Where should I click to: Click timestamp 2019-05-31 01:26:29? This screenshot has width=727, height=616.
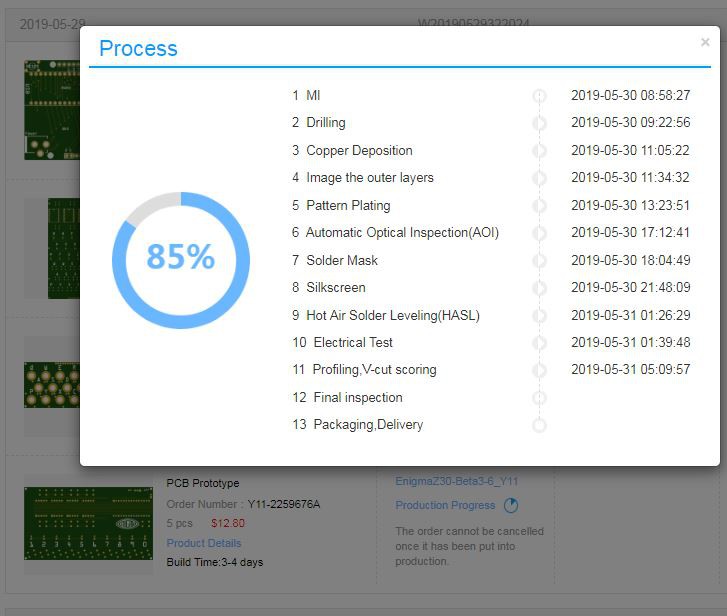click(x=631, y=316)
